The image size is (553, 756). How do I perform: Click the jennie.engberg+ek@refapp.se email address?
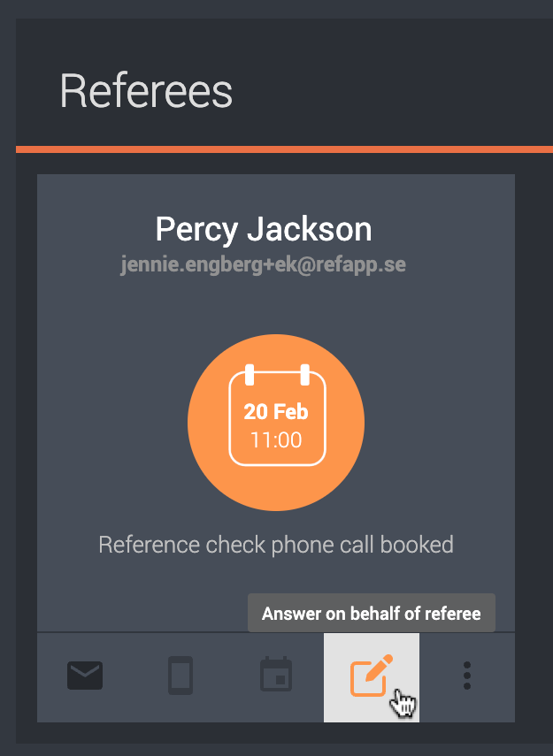[x=263, y=264]
